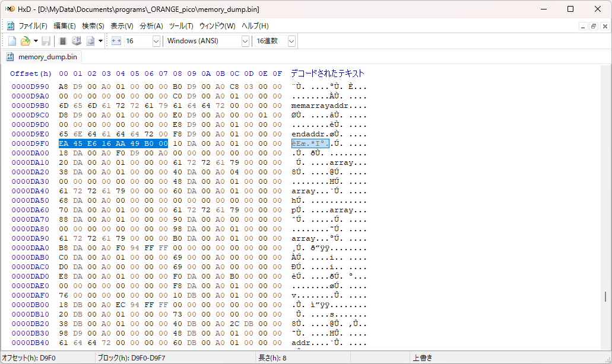612x364 pixels.
Task: Click the 0A column header
Action: pos(206,74)
